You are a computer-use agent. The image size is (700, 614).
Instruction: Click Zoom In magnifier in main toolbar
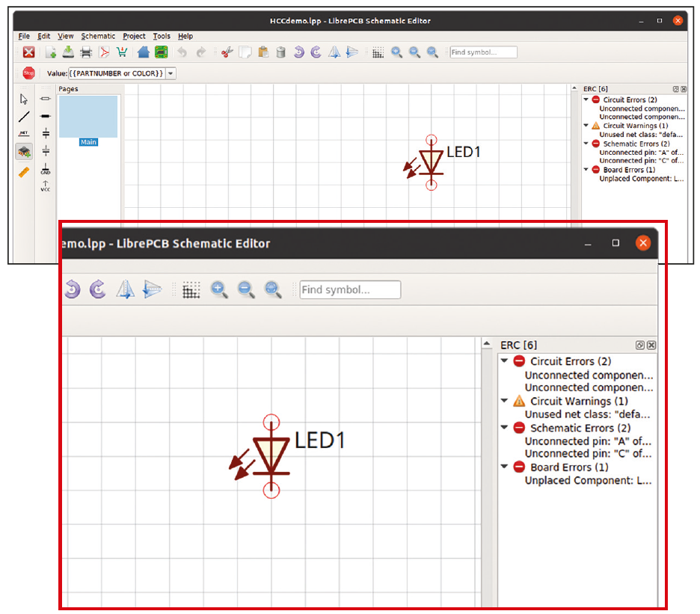coord(396,52)
